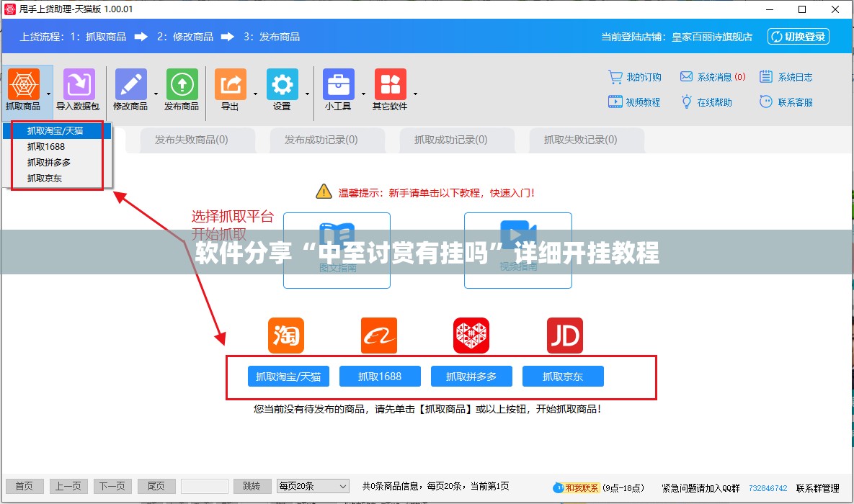
Task: Click the Pinduoduo heart logo icon
Action: [x=471, y=336]
